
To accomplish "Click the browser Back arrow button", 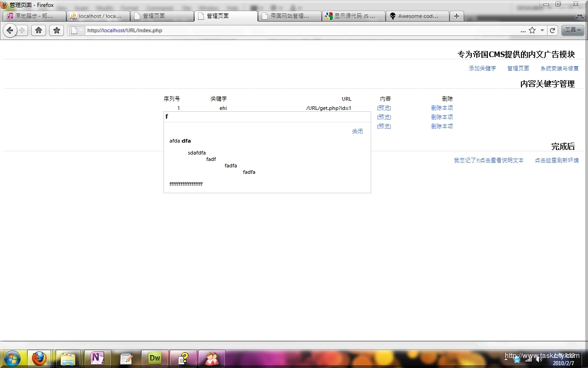I will click(10, 30).
